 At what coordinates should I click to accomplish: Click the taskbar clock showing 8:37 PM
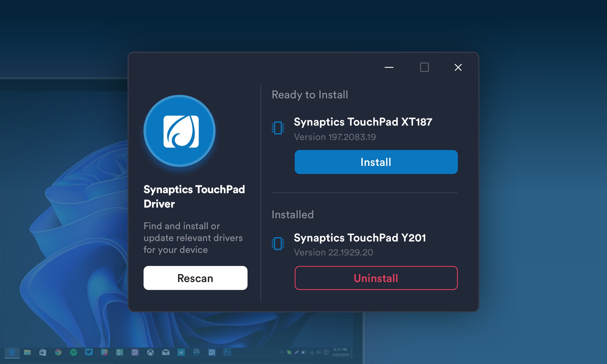340,352
